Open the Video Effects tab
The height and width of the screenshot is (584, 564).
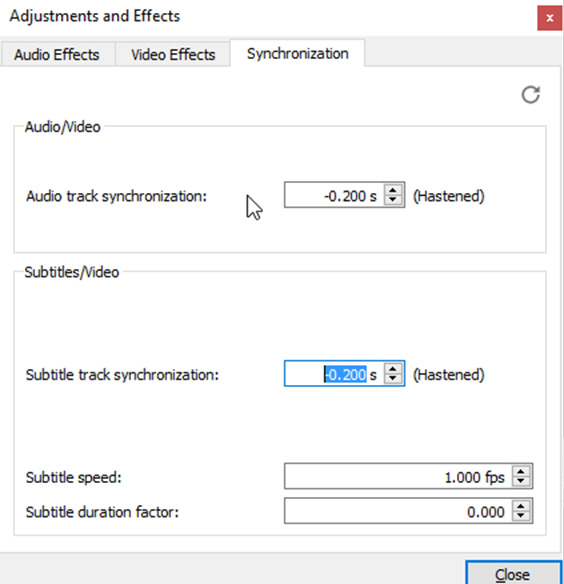coord(173,55)
